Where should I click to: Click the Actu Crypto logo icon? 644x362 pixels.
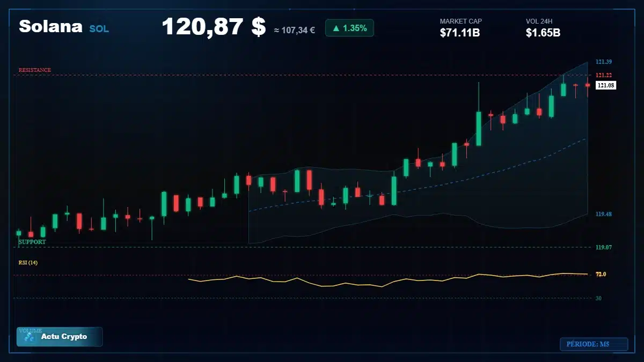(30, 337)
